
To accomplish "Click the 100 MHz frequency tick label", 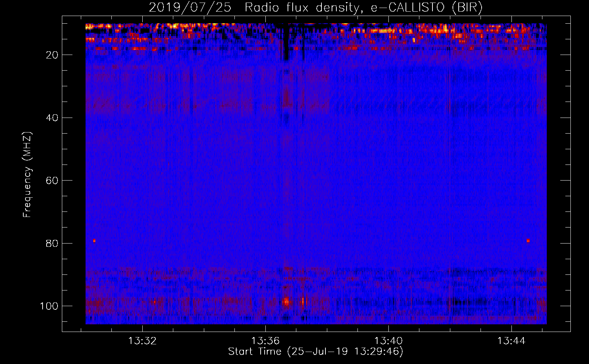I will (x=49, y=306).
